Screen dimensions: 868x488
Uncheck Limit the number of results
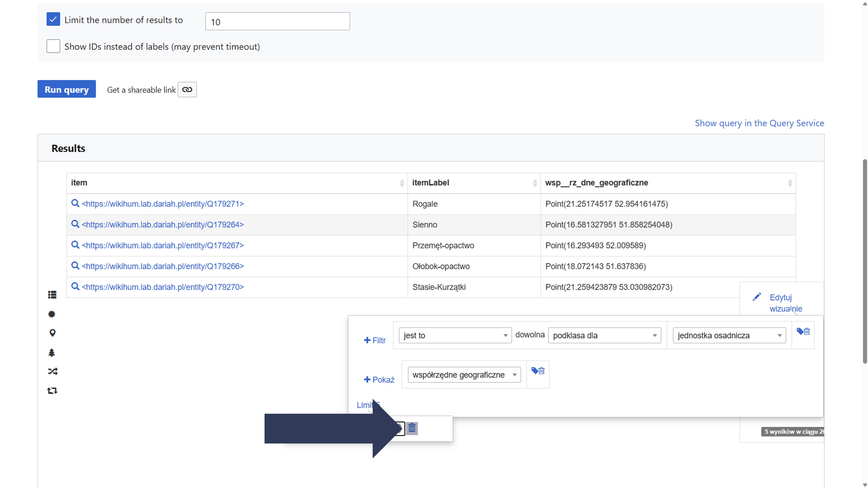click(x=53, y=20)
